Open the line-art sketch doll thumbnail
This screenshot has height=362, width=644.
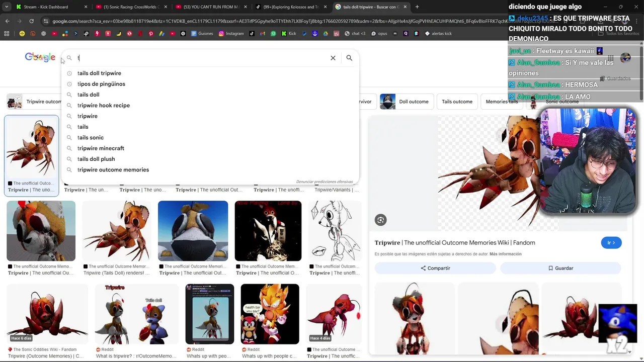pyautogui.click(x=335, y=231)
